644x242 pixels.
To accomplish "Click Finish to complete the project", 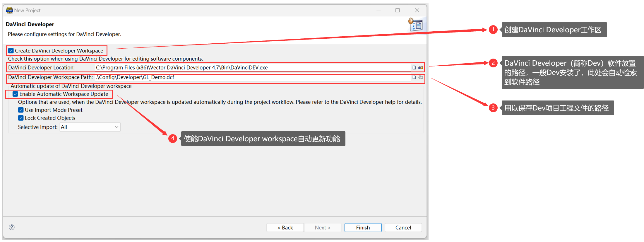I will point(363,228).
